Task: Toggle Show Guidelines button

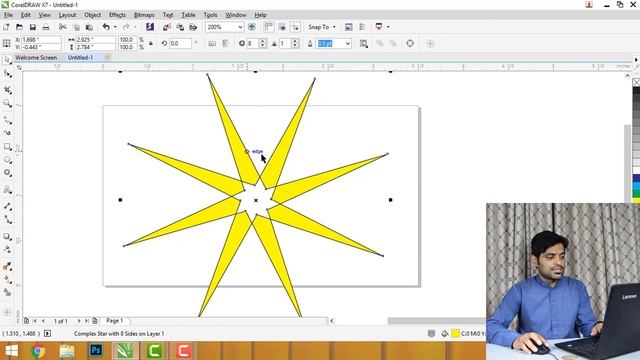Action: click(x=295, y=27)
